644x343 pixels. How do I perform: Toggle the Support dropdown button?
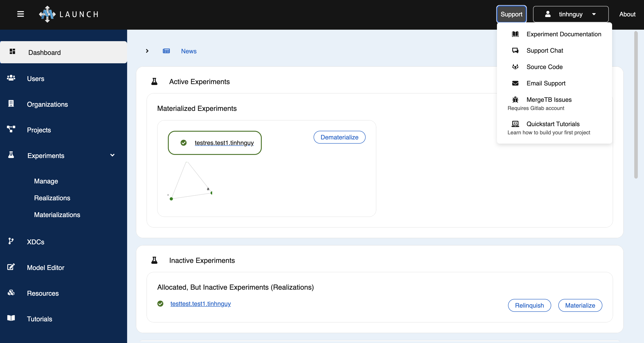(x=511, y=14)
